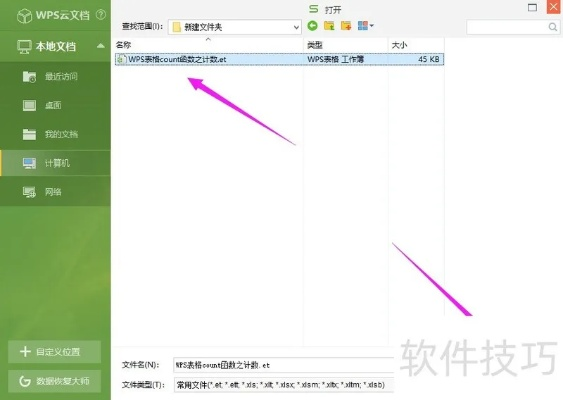The image size is (563, 400).
Task: Click the 本地文档 monitor icon
Action: (x=24, y=47)
